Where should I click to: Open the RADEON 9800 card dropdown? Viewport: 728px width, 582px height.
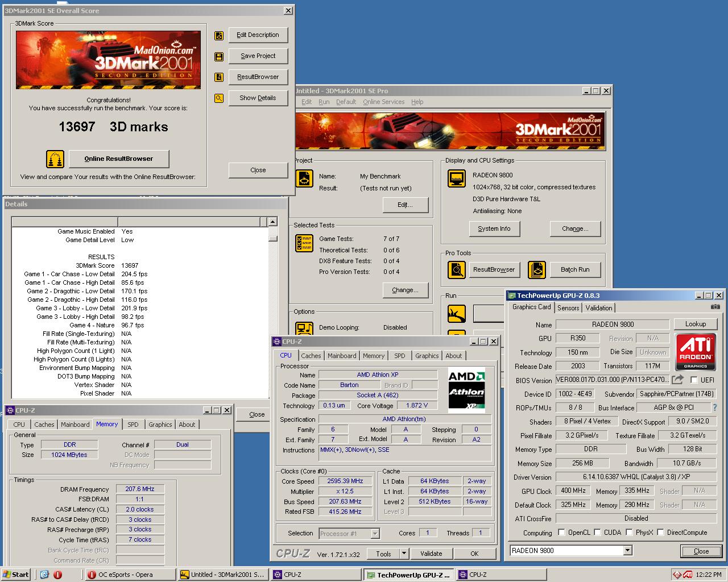click(627, 550)
